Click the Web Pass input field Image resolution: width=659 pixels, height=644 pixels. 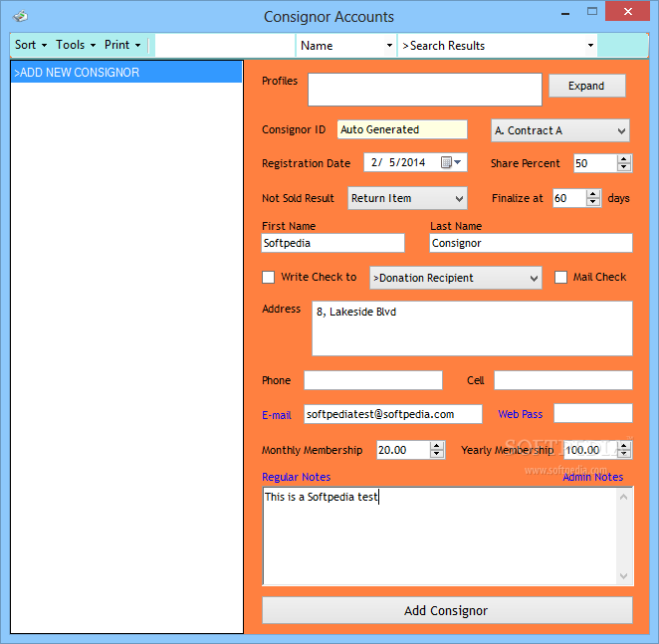click(x=593, y=413)
